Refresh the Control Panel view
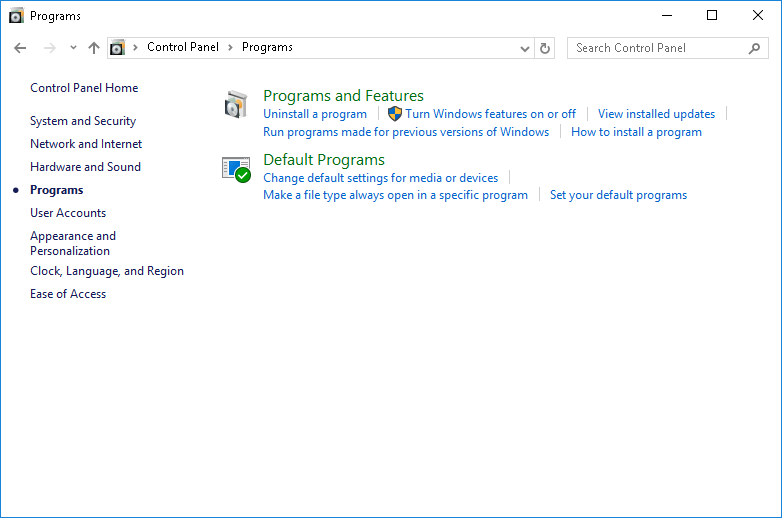Viewport: 782px width, 518px height. click(545, 48)
